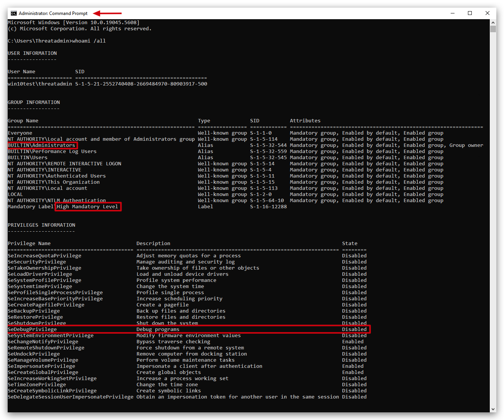504x420 pixels.
Task: Click the 'Debug programs' description
Action: (x=158, y=329)
